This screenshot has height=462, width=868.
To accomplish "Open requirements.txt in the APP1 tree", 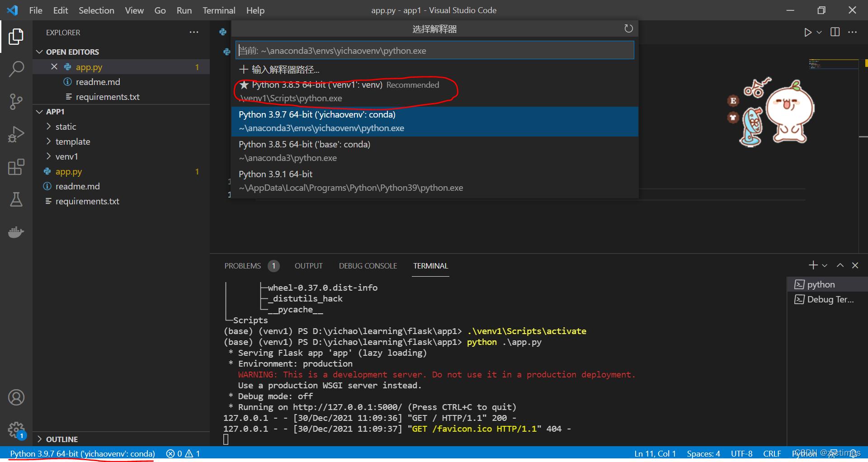I will point(121,201).
